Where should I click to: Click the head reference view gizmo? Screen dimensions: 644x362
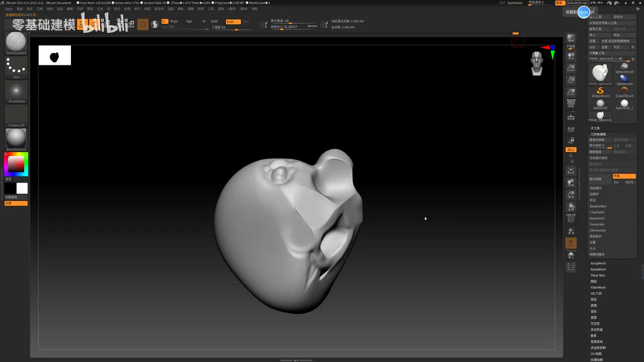click(537, 63)
